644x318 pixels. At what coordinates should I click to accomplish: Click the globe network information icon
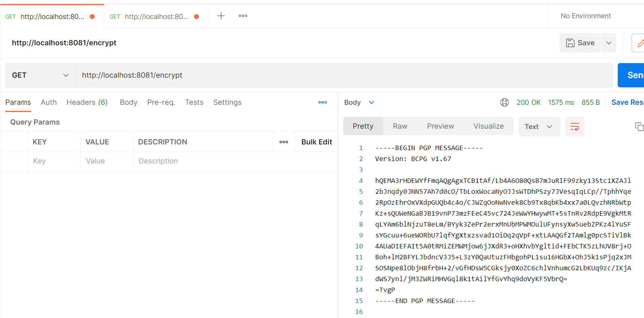504,102
